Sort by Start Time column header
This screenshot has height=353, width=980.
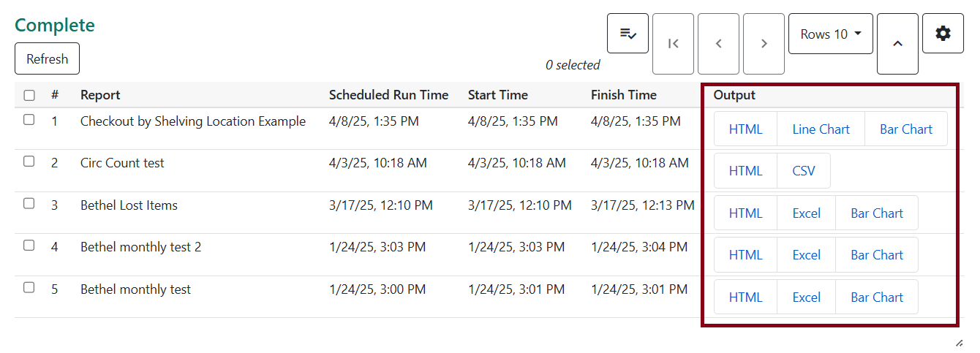(498, 95)
